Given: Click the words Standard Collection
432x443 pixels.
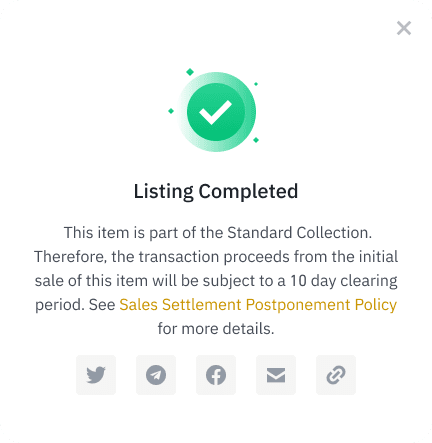Looking at the screenshot, I should (x=299, y=233).
